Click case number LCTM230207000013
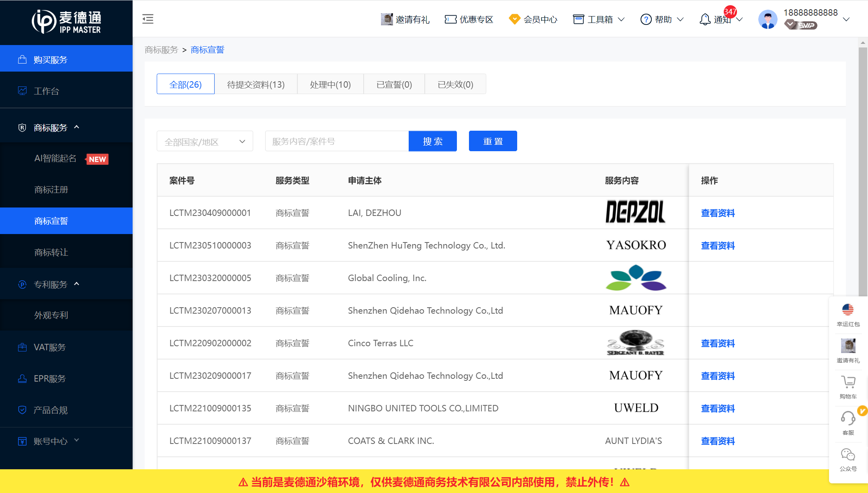 pyautogui.click(x=210, y=310)
